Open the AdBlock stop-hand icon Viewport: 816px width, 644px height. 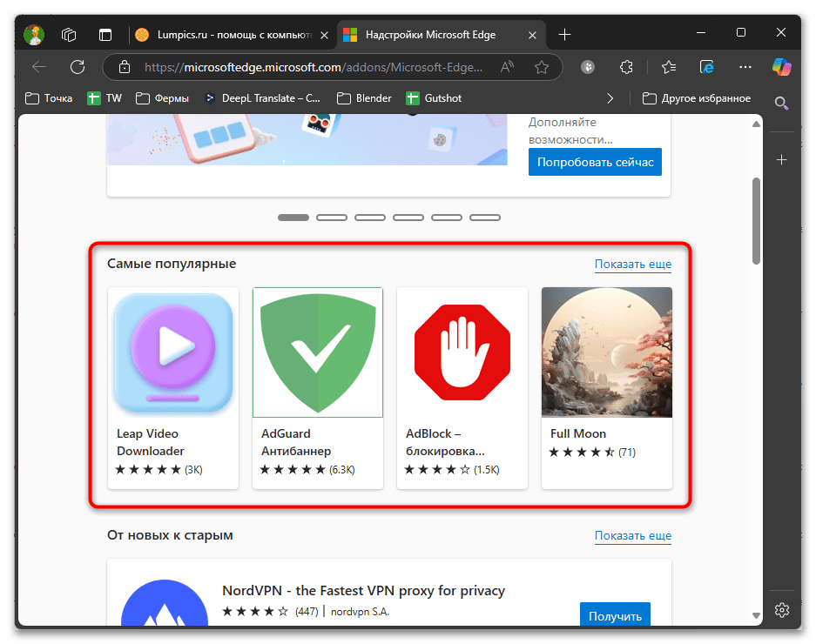pos(462,352)
